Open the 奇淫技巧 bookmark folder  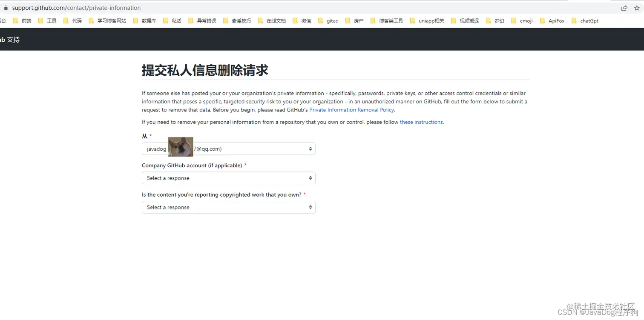(237, 20)
